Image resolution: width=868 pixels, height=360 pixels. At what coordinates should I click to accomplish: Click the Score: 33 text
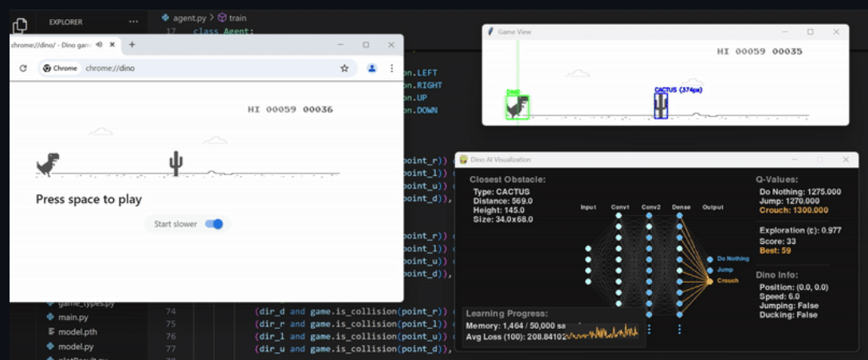(x=777, y=241)
